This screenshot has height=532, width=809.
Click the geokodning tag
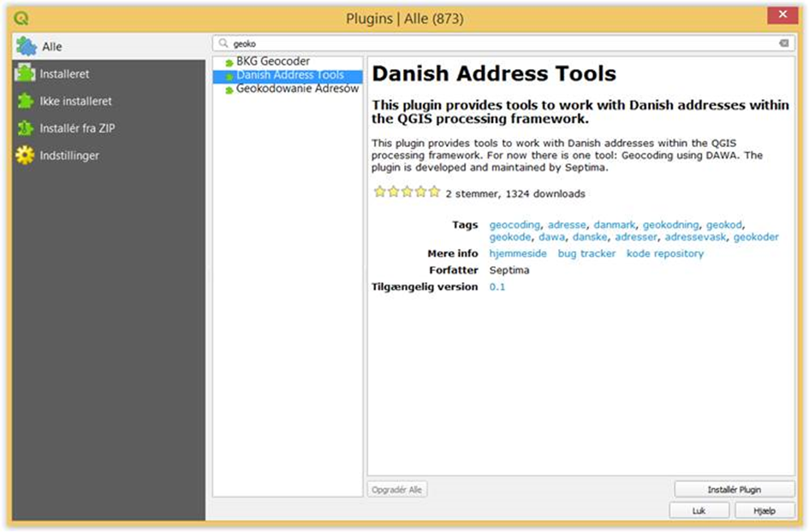pyautogui.click(x=670, y=225)
